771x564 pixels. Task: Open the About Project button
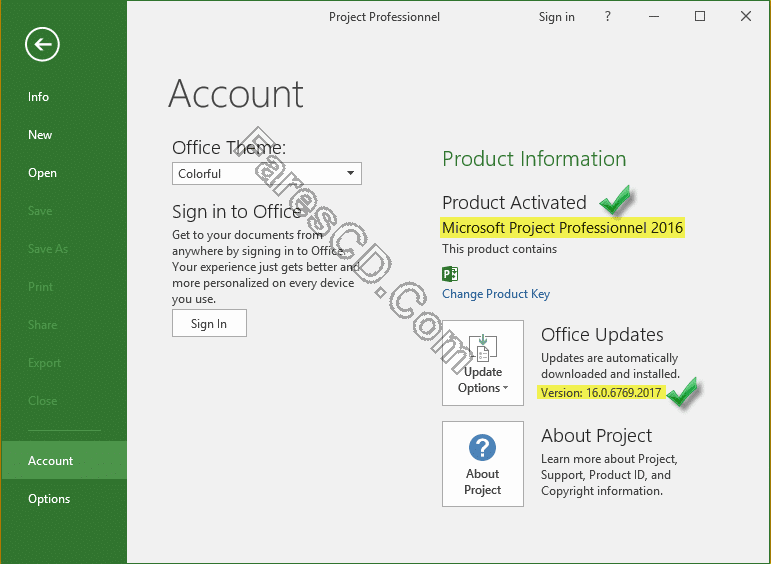482,464
